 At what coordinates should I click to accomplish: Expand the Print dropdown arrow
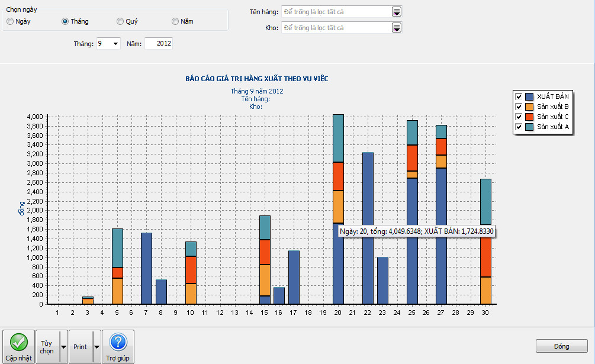[x=97, y=347]
